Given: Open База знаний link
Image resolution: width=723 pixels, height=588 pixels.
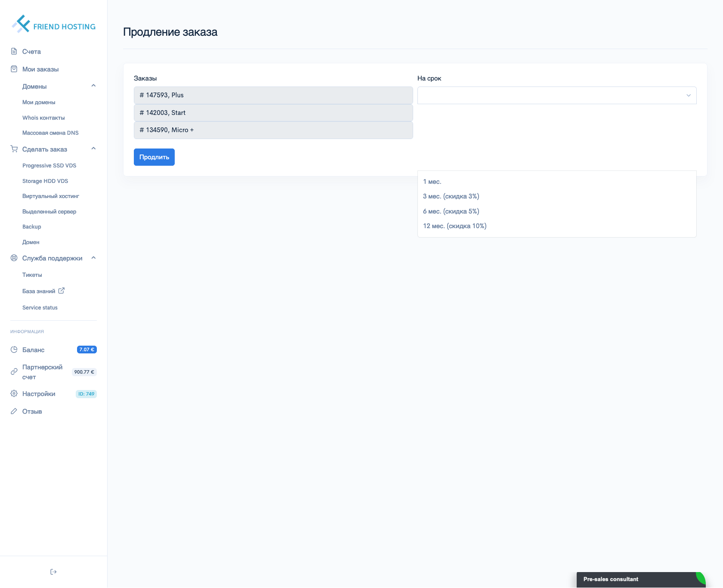Looking at the screenshot, I should point(39,291).
